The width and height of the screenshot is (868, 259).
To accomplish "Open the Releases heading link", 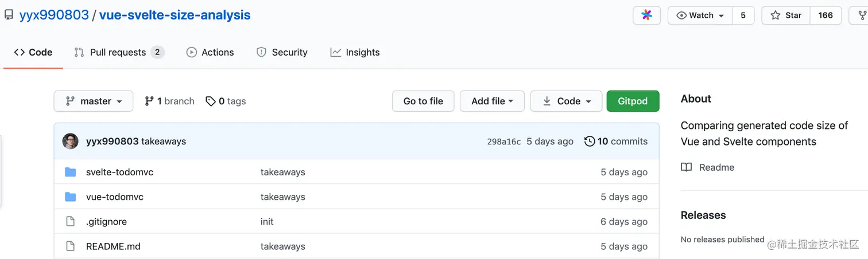I will (x=703, y=215).
